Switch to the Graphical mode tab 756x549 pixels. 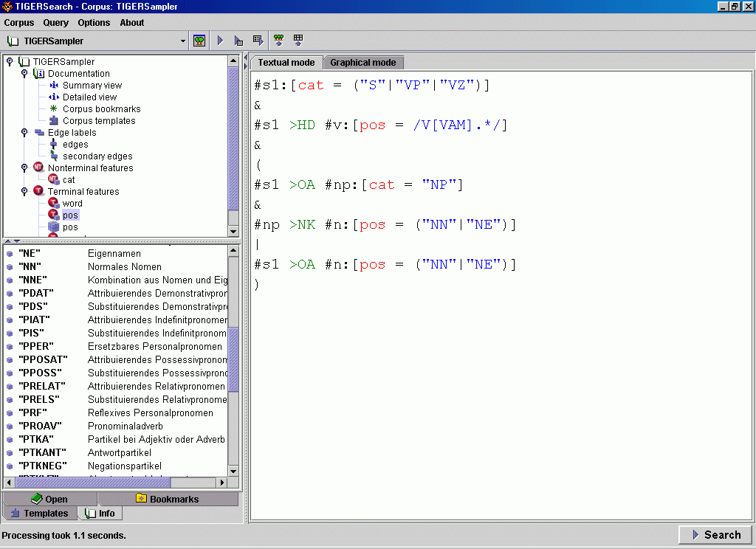click(x=363, y=63)
